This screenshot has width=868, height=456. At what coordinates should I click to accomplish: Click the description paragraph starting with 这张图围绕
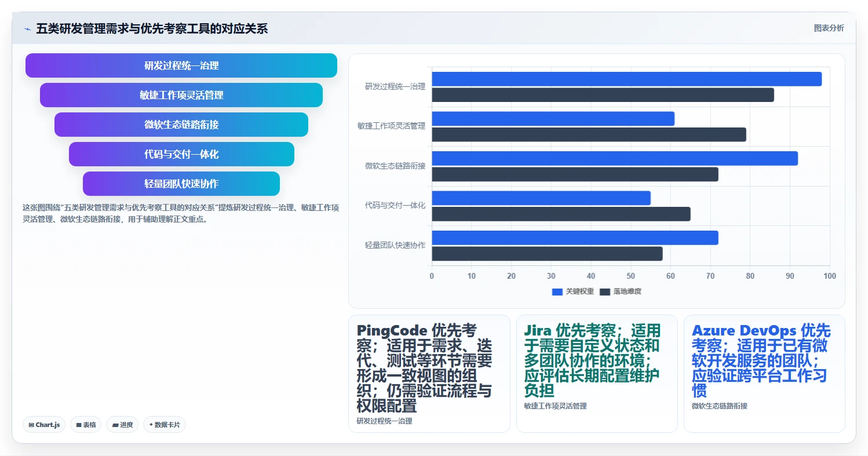[x=181, y=213]
